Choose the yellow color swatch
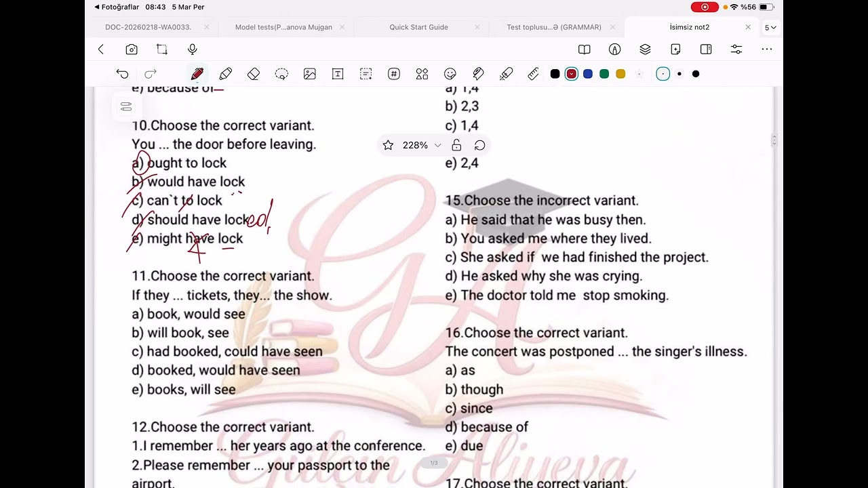 click(620, 74)
